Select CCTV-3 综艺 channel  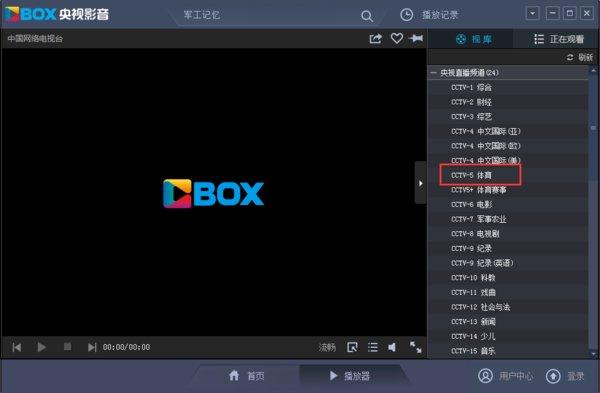tap(508, 117)
